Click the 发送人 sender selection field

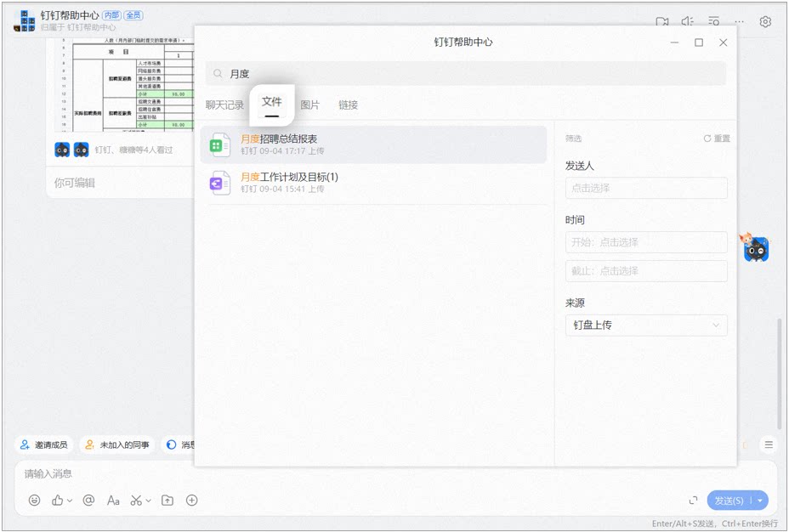tap(646, 188)
